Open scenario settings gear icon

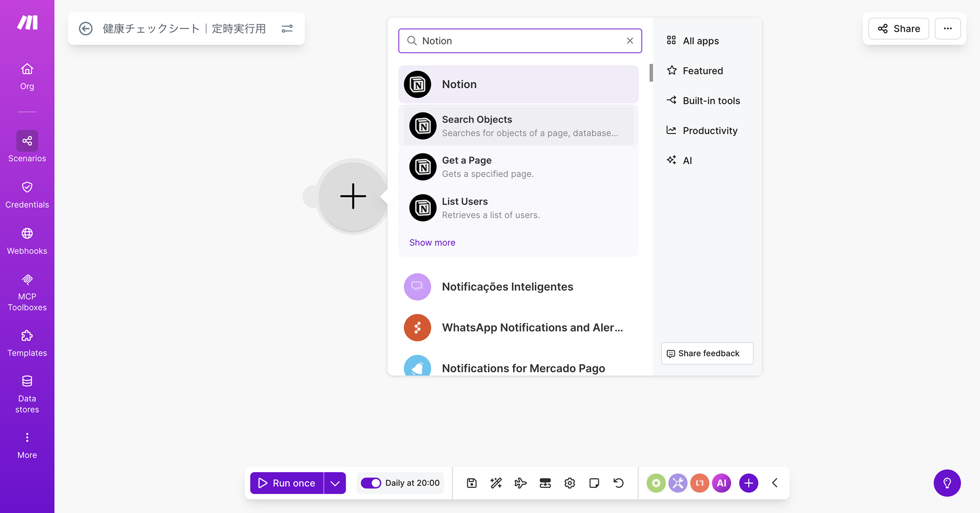click(x=569, y=483)
